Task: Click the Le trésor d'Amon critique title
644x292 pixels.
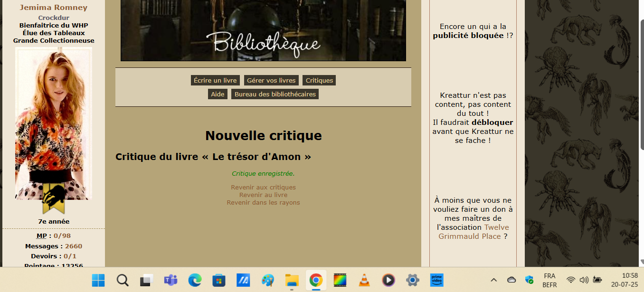Action: [x=213, y=157]
